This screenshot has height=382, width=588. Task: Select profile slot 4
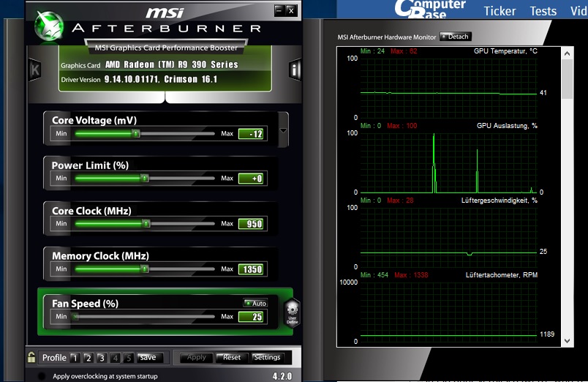click(x=115, y=358)
